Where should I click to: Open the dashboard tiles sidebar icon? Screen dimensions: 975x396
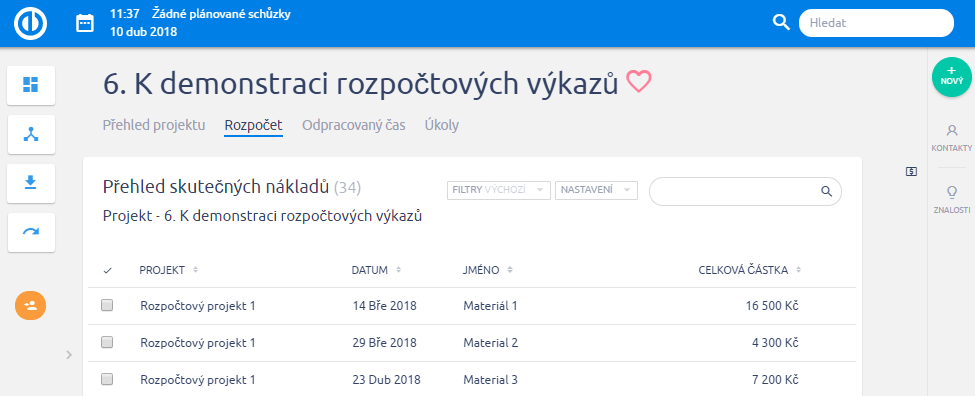[31, 85]
